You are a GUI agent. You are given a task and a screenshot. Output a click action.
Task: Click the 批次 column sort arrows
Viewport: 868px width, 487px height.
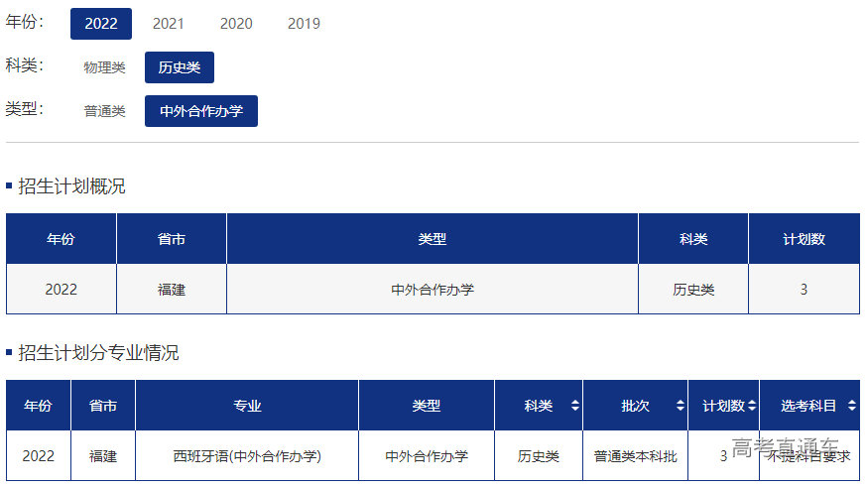(x=680, y=406)
